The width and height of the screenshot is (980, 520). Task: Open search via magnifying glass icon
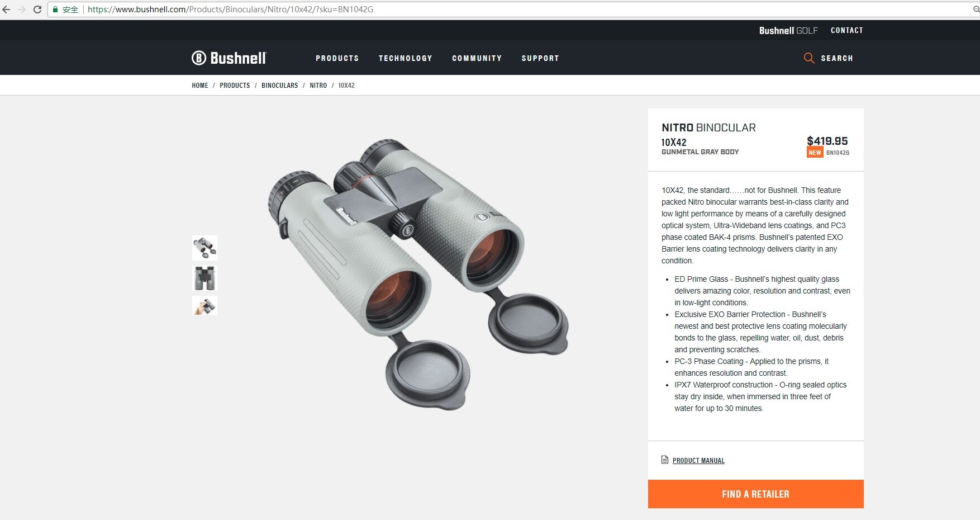coord(808,58)
